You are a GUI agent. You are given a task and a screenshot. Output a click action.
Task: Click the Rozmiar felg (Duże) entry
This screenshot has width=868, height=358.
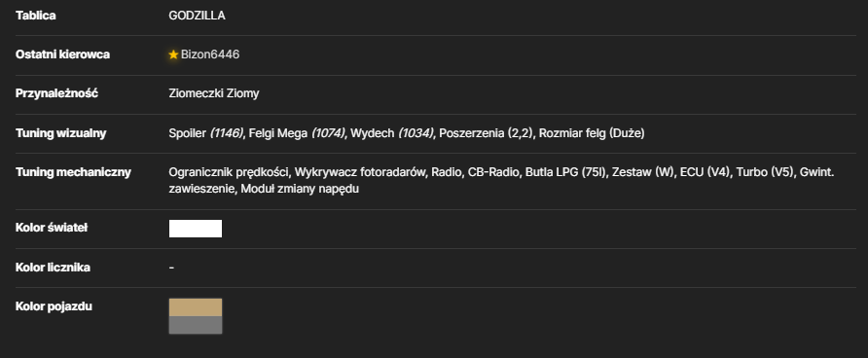click(592, 133)
